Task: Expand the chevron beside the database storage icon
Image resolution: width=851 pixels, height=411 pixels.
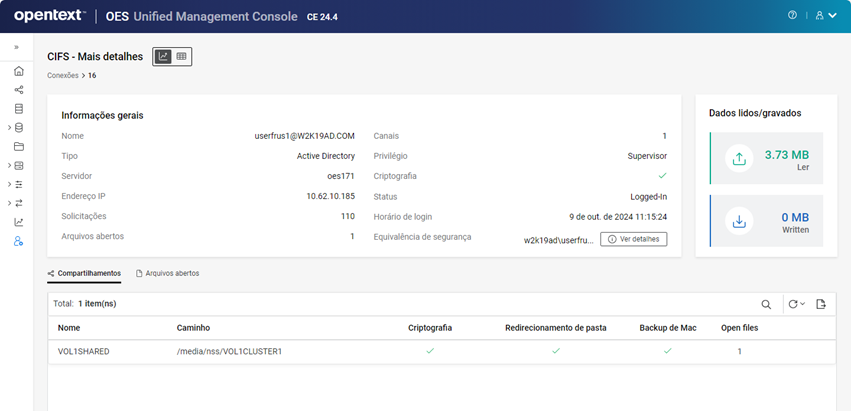Action: point(9,128)
